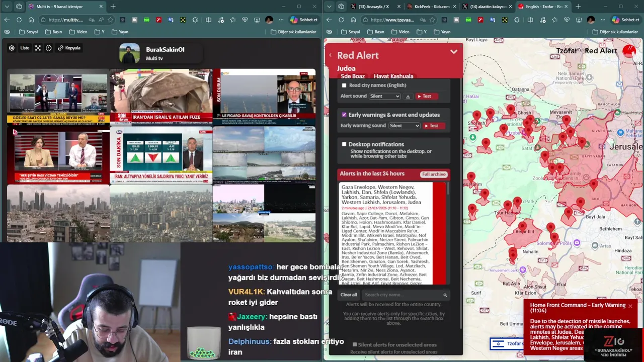Click the Havat Kashuala city tag
The height and width of the screenshot is (362, 644).
tap(393, 76)
